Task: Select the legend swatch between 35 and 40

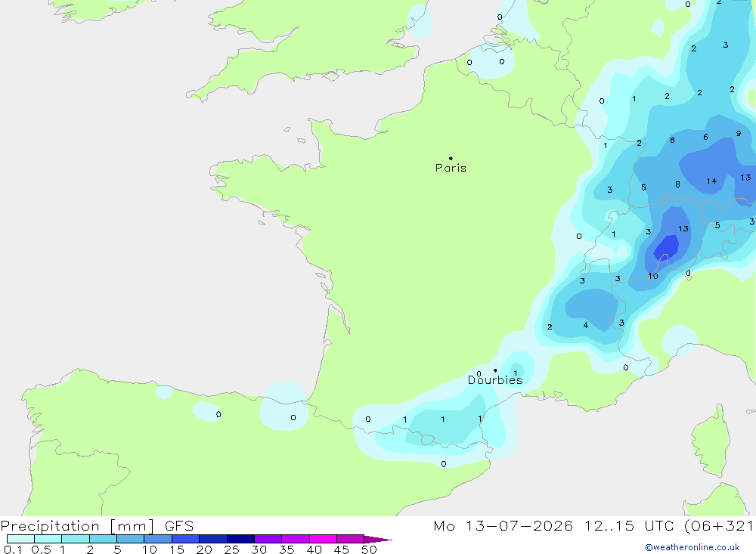Action: (x=296, y=539)
